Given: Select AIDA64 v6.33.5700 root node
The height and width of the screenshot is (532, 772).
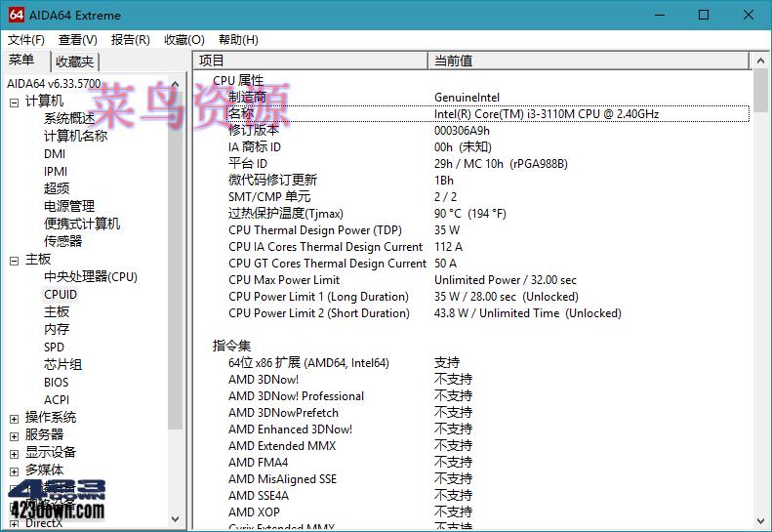Looking at the screenshot, I should coord(54,83).
